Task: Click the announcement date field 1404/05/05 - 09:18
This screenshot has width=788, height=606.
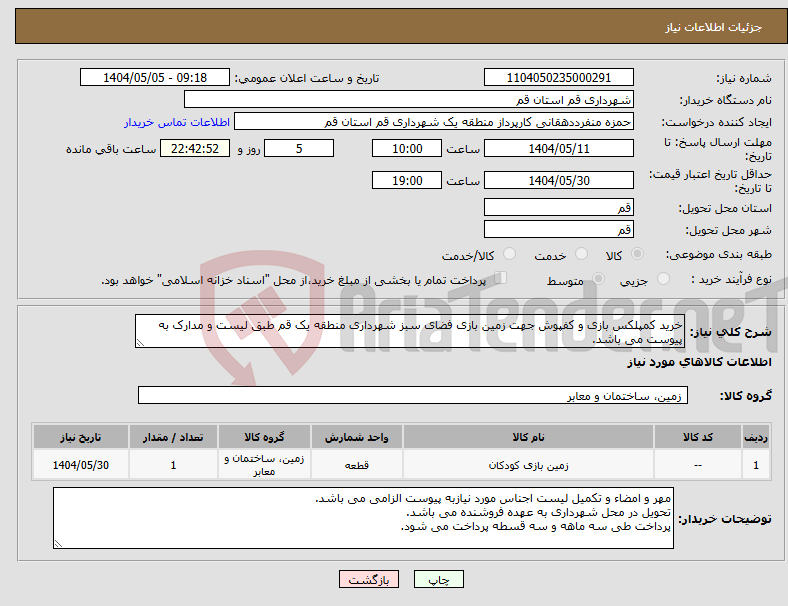Action: click(155, 77)
